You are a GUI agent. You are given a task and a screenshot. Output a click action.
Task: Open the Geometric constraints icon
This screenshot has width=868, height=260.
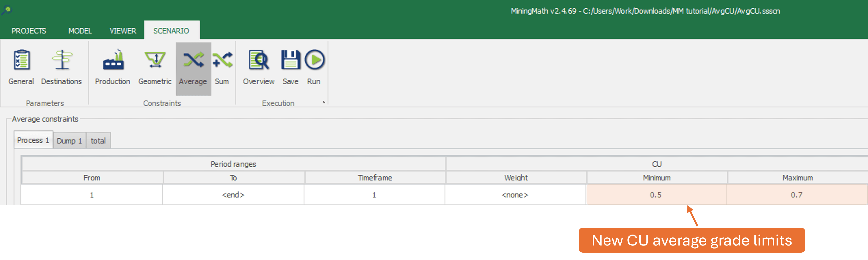pos(155,61)
